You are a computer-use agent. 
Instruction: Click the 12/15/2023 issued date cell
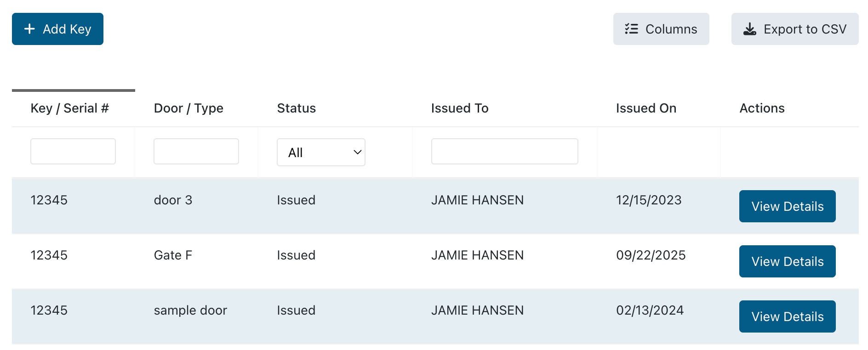648,200
